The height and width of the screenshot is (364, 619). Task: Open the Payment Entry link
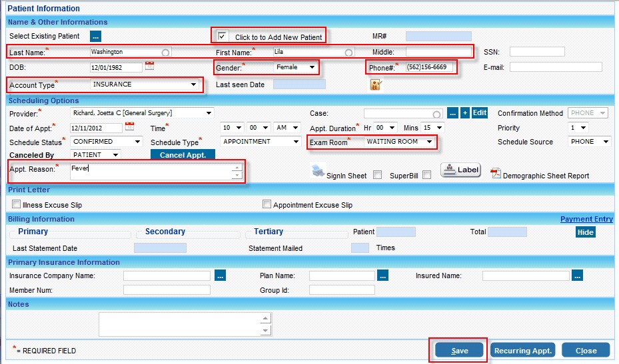586,219
